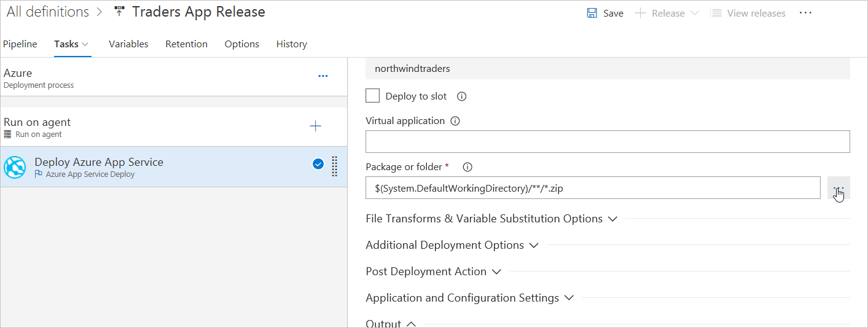Click the flag icon by Azure App Service Deploy
The height and width of the screenshot is (328, 868).
pos(39,174)
